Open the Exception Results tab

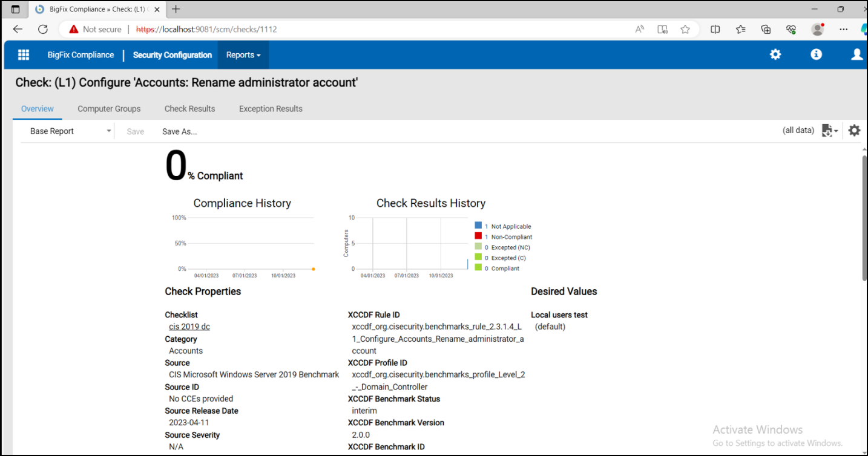coord(271,109)
